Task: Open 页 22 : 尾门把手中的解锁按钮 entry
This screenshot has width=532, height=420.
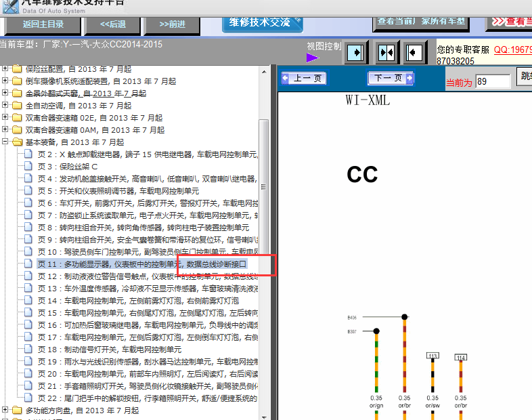Action: 148,398
